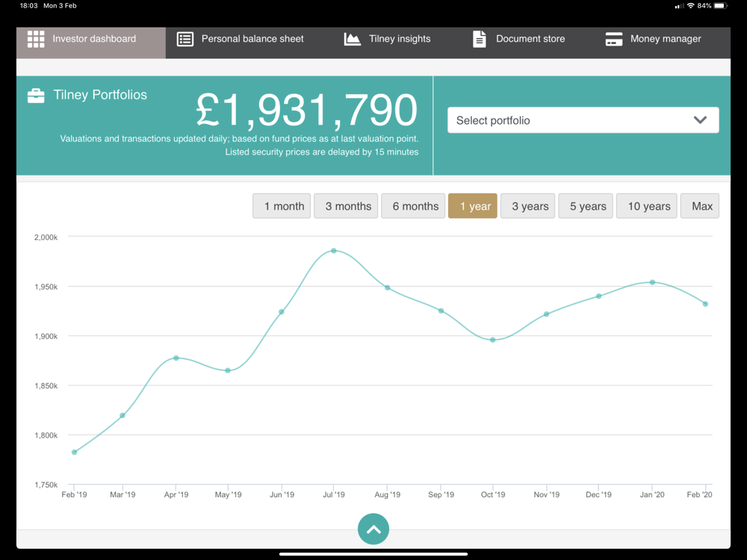Click the Oct '19 data point on chart

click(x=493, y=340)
